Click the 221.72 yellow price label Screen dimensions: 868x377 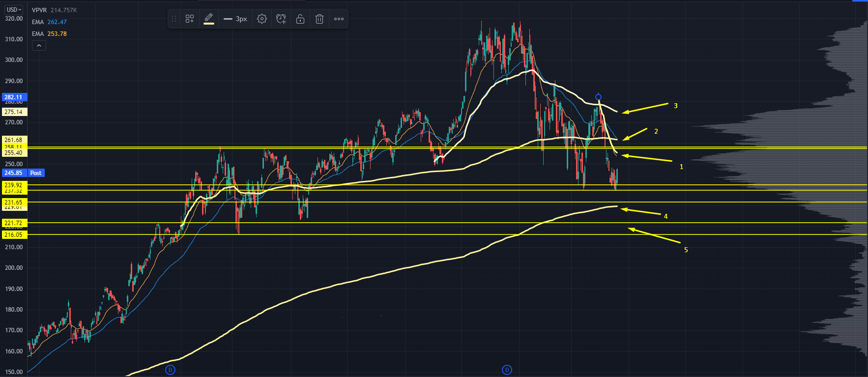point(14,223)
